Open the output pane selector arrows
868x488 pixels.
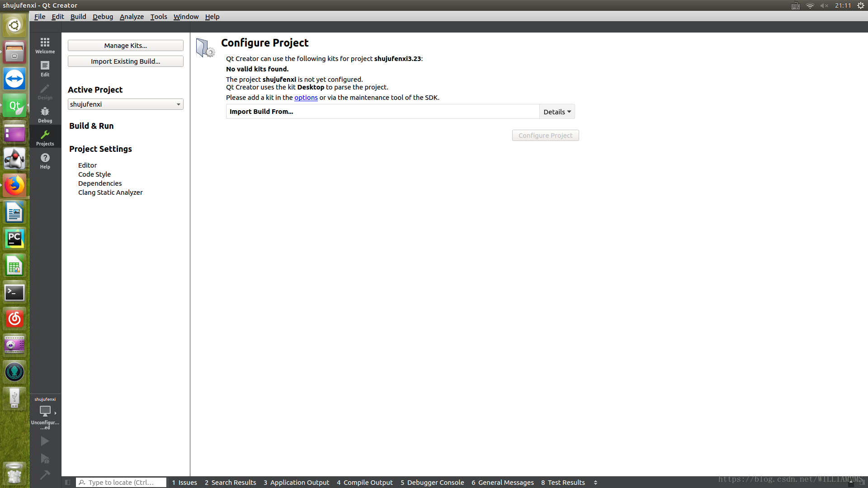click(x=595, y=483)
